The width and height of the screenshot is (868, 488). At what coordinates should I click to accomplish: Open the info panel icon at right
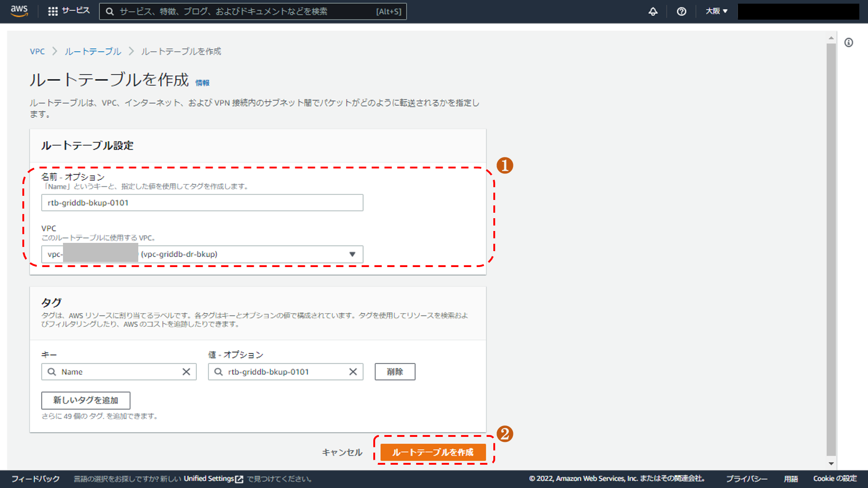coord(848,42)
